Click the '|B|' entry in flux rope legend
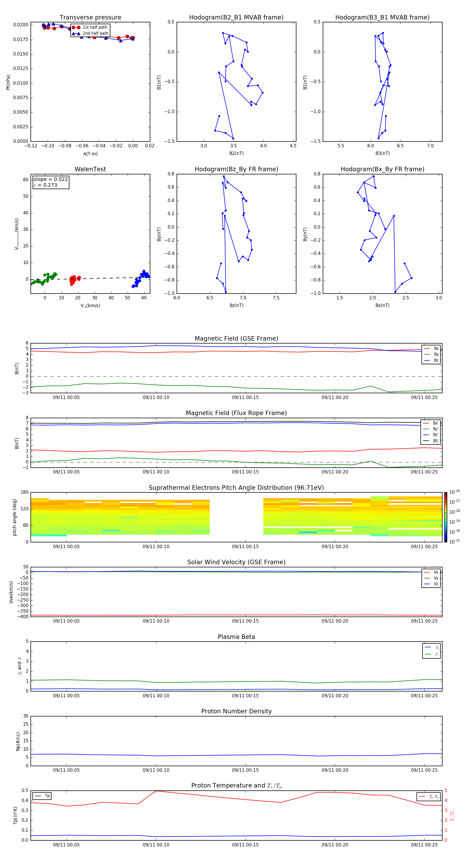 (431, 441)
